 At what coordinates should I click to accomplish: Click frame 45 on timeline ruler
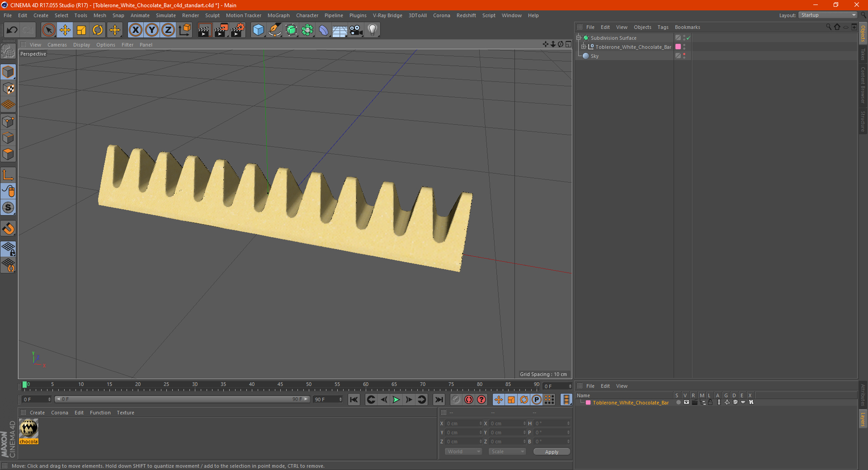[280, 385]
